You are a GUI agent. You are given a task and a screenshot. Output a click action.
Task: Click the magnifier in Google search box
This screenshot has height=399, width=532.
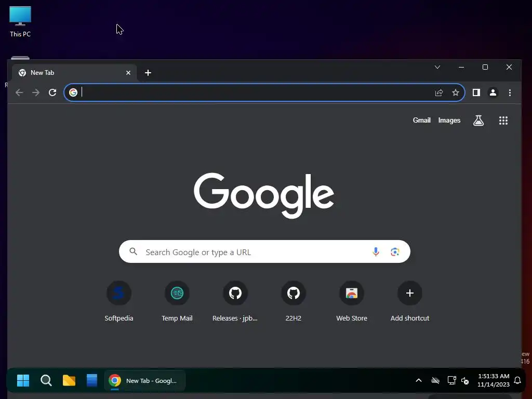click(x=134, y=251)
